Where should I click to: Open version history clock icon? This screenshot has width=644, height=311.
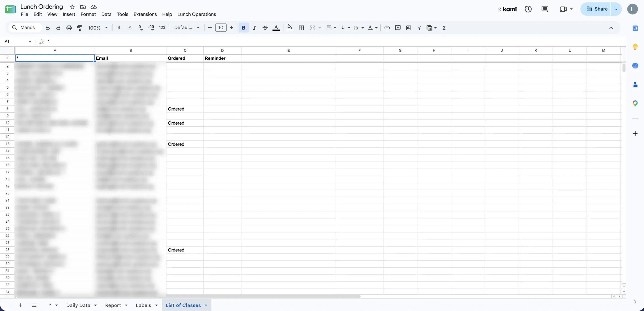528,9
